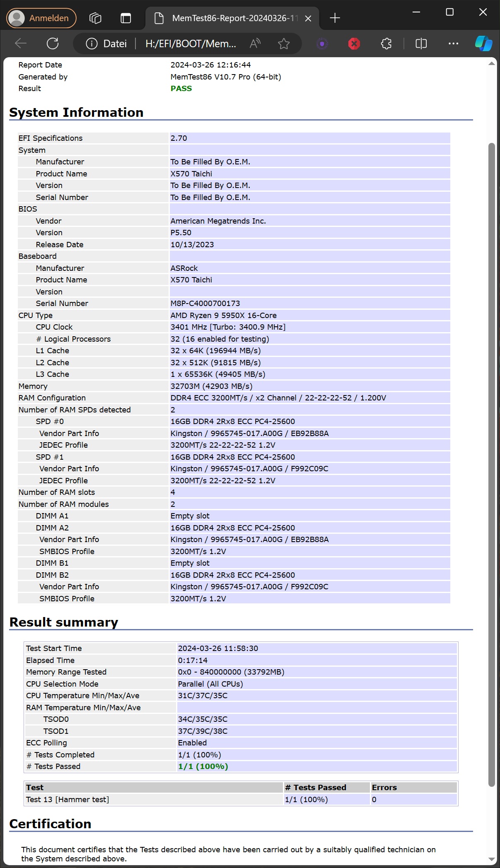The width and height of the screenshot is (500, 868).
Task: Click L1 Cache value 32 x 64K
Action: (x=215, y=351)
